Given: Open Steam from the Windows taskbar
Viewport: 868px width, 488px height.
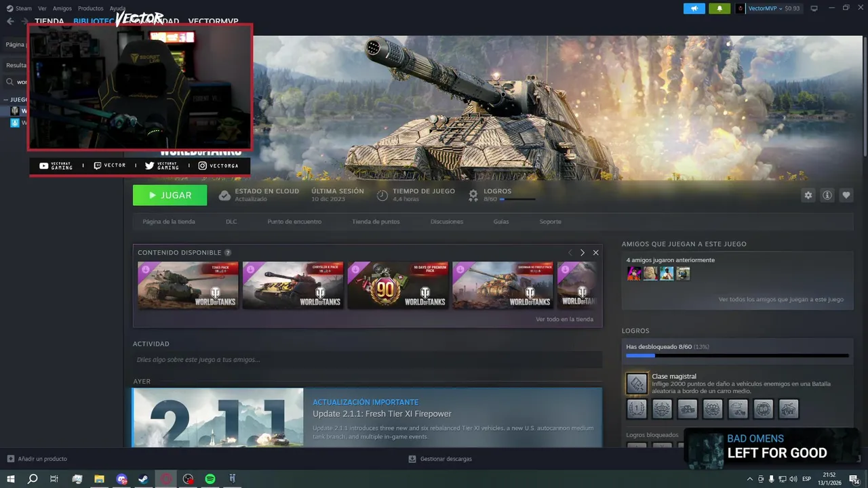Looking at the screenshot, I should (143, 479).
